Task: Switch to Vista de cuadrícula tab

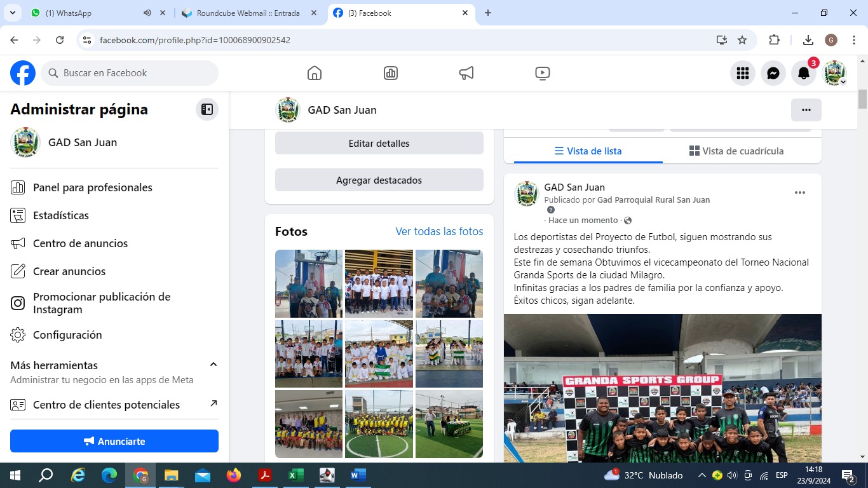Action: 736,151
